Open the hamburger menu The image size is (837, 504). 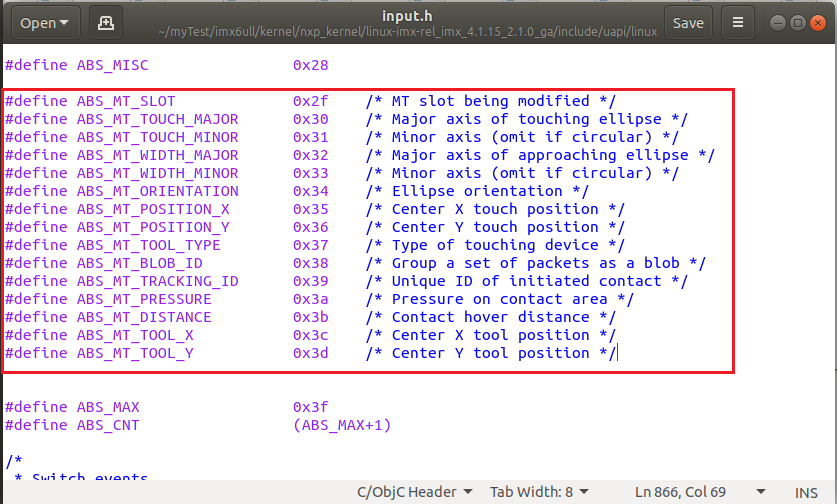pos(738,23)
